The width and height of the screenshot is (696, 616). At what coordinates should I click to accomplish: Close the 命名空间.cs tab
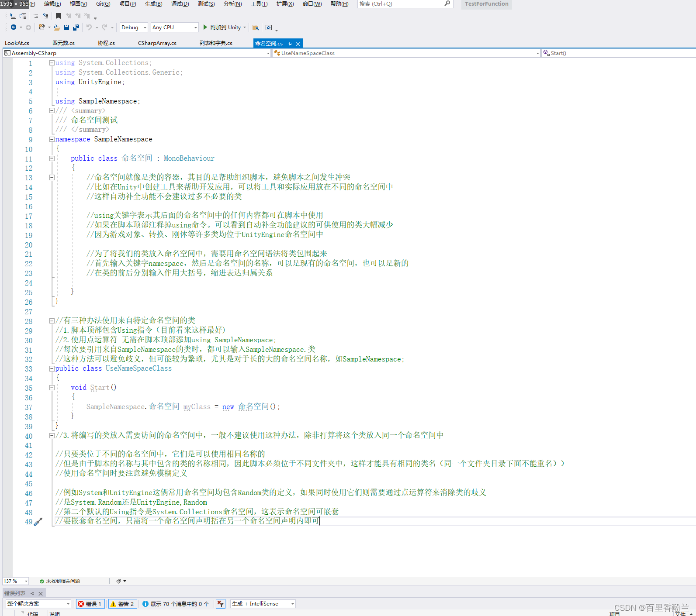(x=298, y=44)
